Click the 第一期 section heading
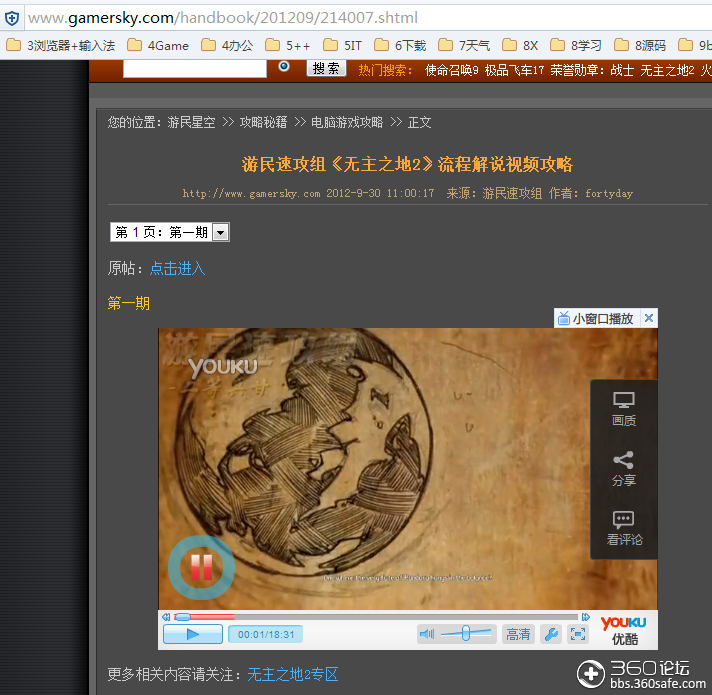 coord(129,303)
